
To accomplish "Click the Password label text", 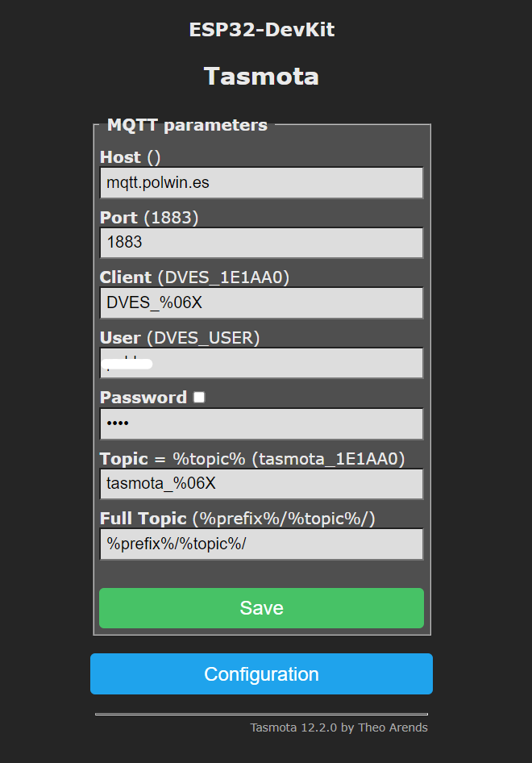I will pos(143,398).
